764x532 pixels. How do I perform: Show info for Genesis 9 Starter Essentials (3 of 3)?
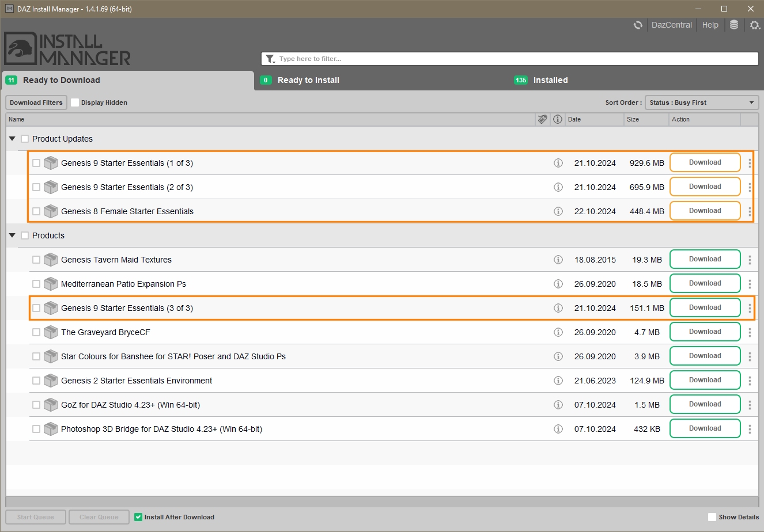558,308
